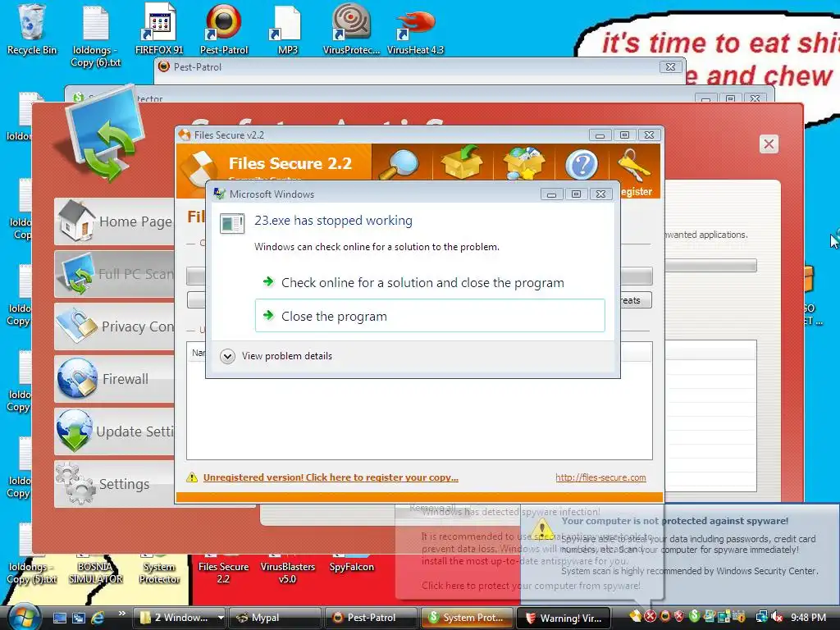Click Close the program option
The height and width of the screenshot is (630, 840).
[430, 316]
